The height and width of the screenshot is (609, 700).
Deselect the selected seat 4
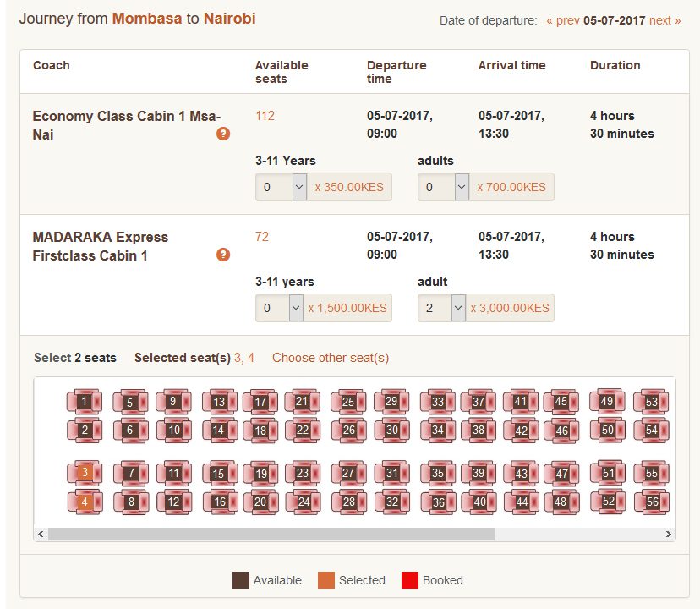click(x=85, y=502)
